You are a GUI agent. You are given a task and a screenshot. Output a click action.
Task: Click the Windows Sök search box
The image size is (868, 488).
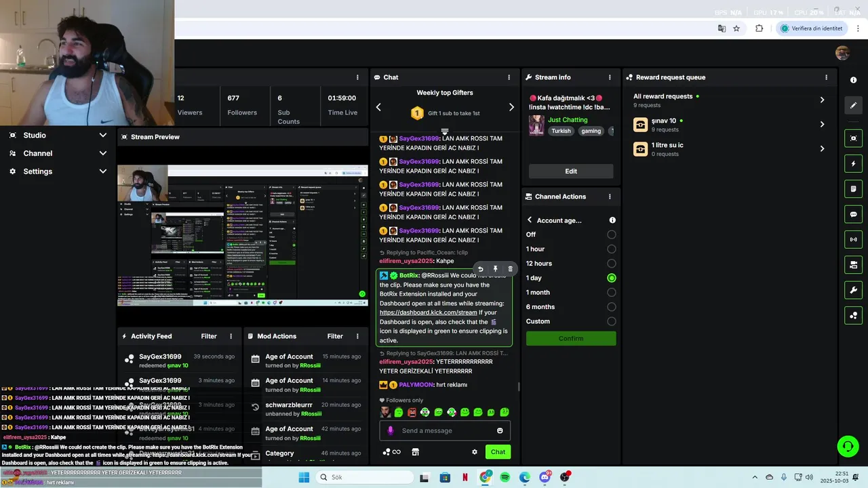363,477
